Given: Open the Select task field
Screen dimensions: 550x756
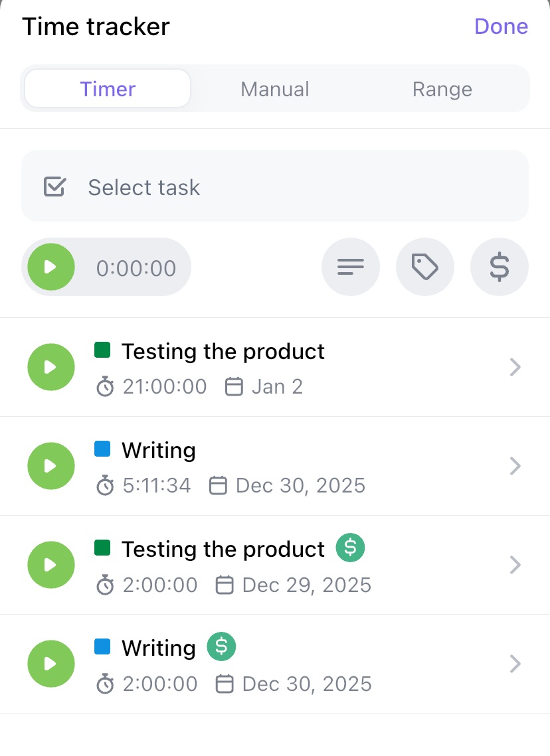Looking at the screenshot, I should 275,187.
